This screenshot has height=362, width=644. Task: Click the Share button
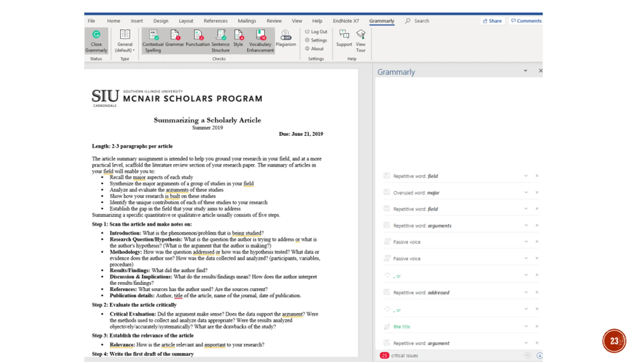492,21
